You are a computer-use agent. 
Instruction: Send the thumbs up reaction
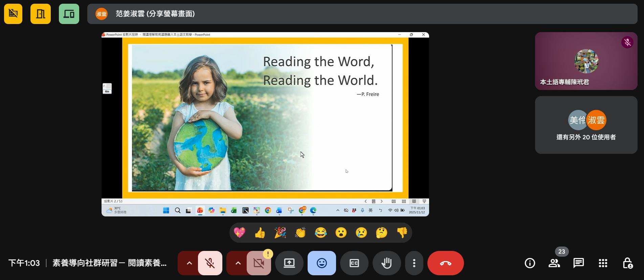click(x=260, y=233)
